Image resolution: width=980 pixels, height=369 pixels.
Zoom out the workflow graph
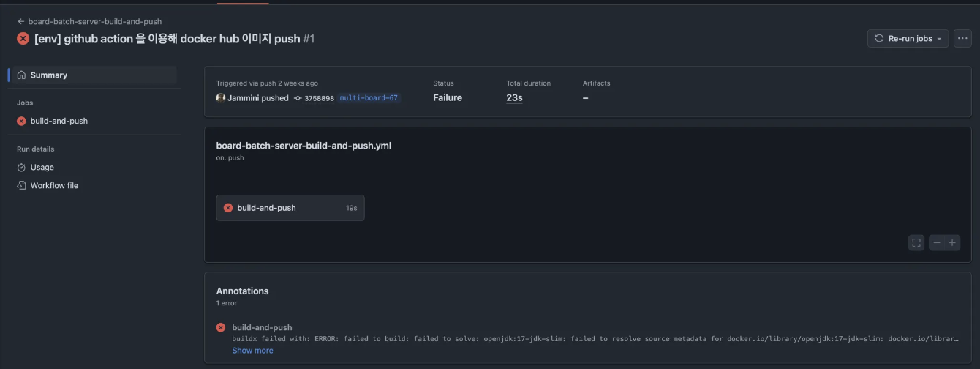[937, 242]
